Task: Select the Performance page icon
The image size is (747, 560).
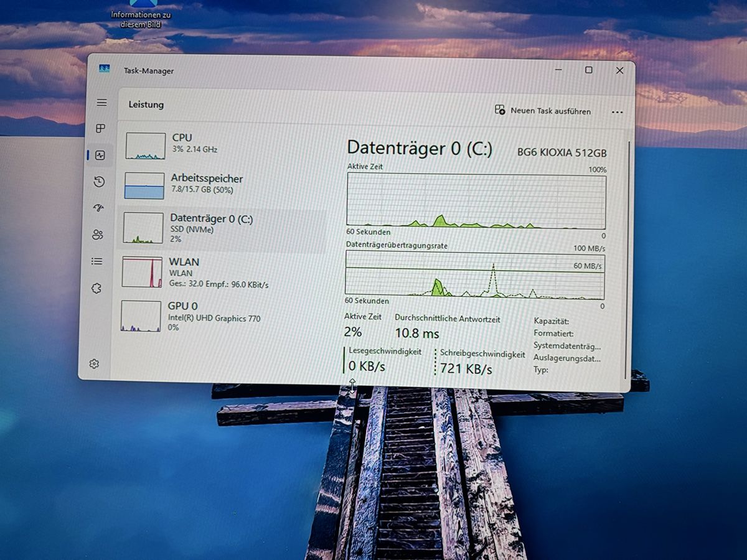Action: coord(100,155)
